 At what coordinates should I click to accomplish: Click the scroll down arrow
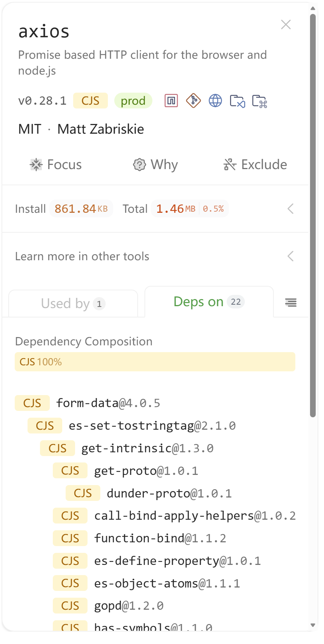[x=313, y=625]
